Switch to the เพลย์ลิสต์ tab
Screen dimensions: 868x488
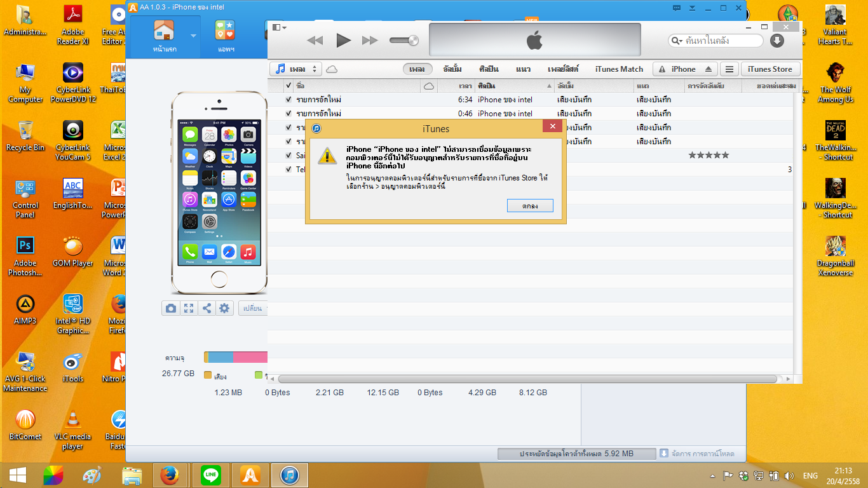563,69
